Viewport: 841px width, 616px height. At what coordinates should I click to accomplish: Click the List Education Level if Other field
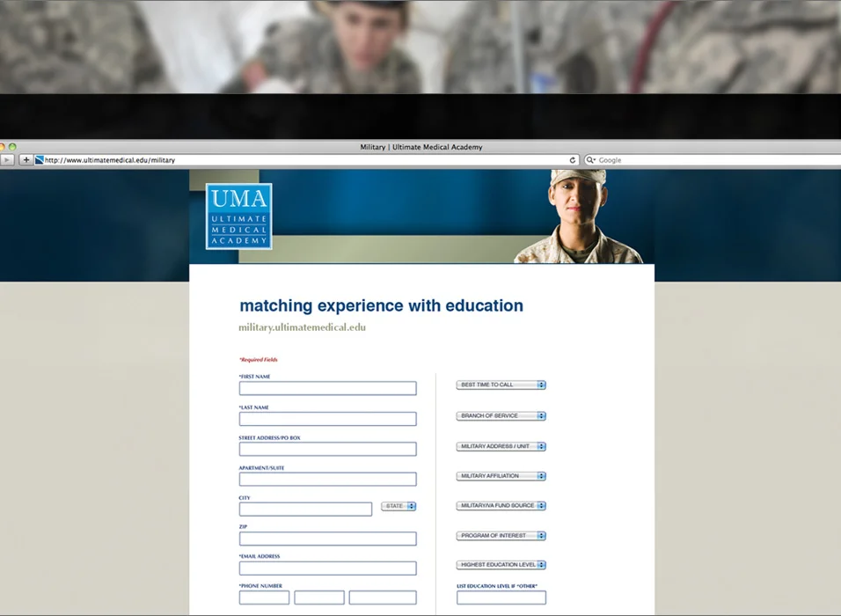pyautogui.click(x=501, y=598)
